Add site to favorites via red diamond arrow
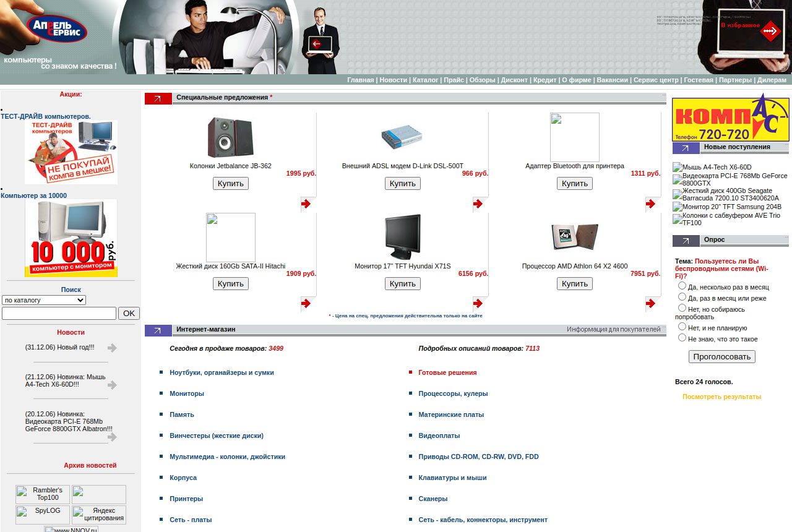Viewport: 792px width, 532px height. [770, 30]
